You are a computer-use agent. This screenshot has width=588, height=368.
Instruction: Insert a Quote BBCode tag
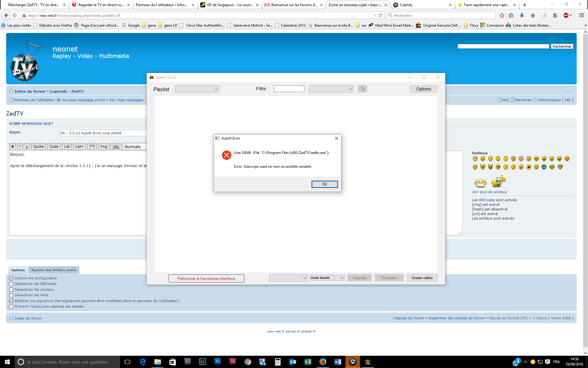(39, 147)
